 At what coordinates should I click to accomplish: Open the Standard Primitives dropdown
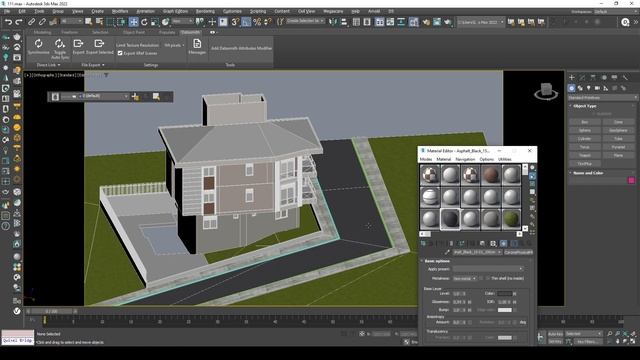(602, 98)
